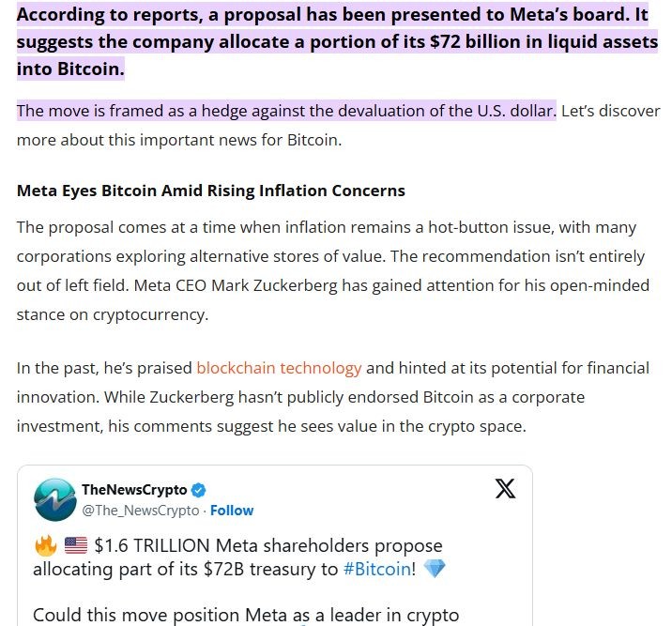Click TheNewsCrypto account name
Screen dimensions: 672x626
click(x=134, y=489)
